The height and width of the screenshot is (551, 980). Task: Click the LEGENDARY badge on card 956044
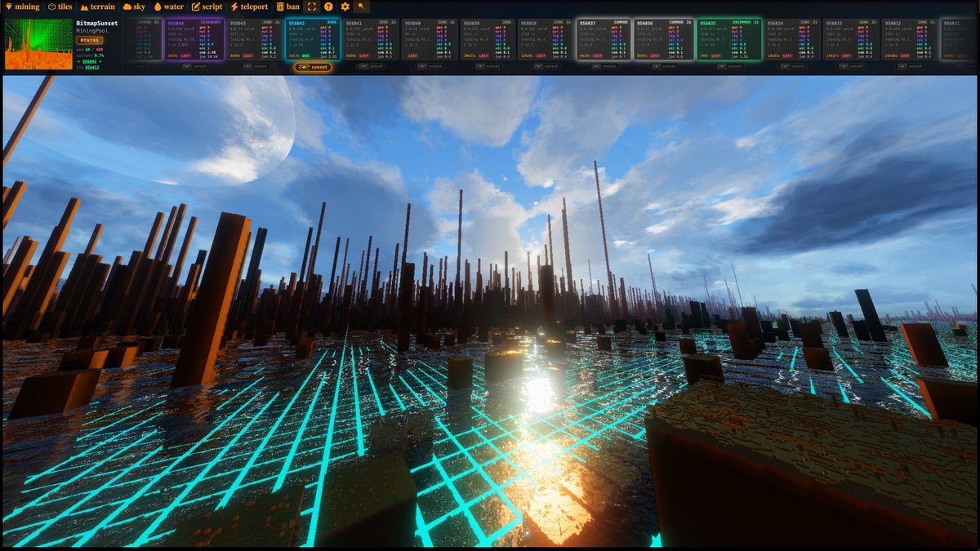click(x=211, y=21)
